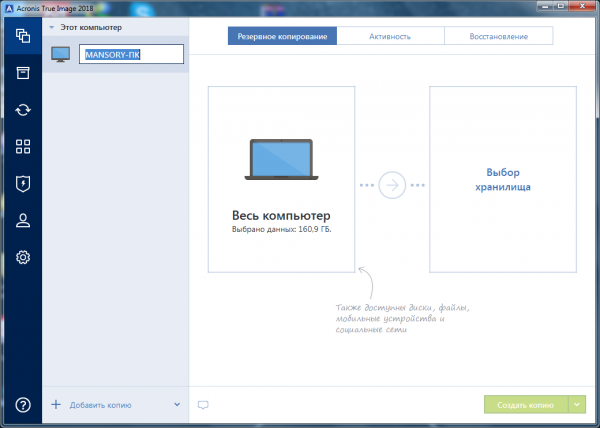
Task: Open the Active Protection shield icon
Action: point(21,184)
